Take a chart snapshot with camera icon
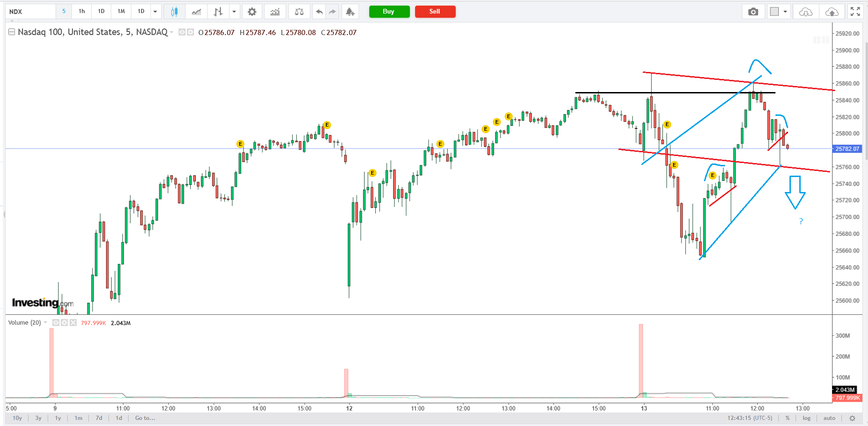 point(753,12)
